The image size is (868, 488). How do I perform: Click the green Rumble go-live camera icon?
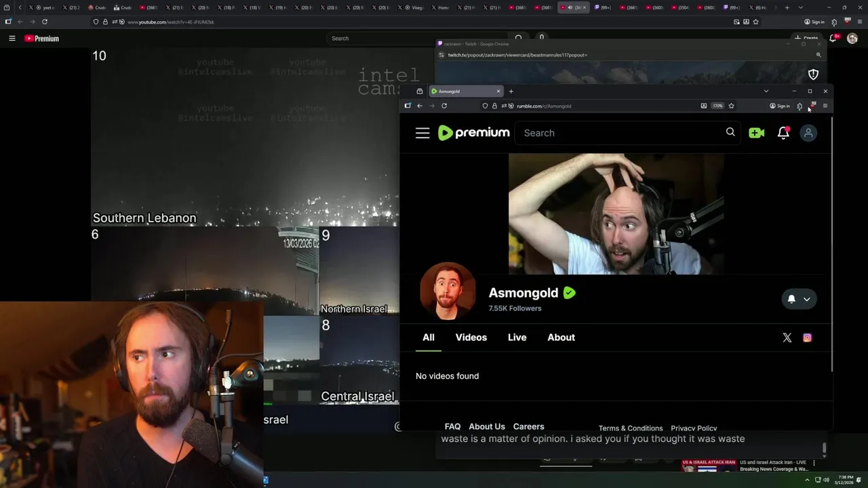(x=756, y=133)
